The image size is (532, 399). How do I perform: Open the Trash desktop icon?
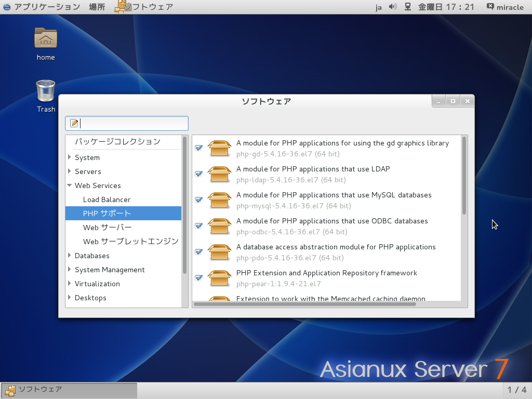coord(46,91)
